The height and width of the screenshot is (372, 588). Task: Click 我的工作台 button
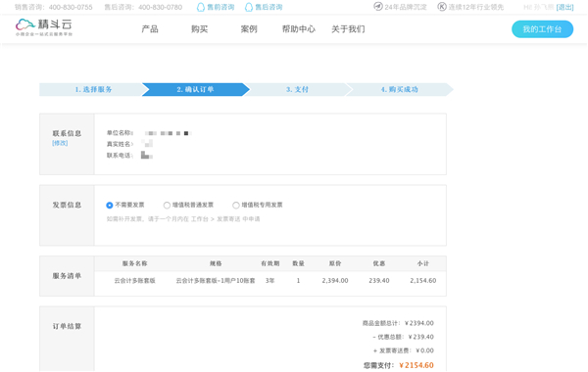[x=542, y=29]
